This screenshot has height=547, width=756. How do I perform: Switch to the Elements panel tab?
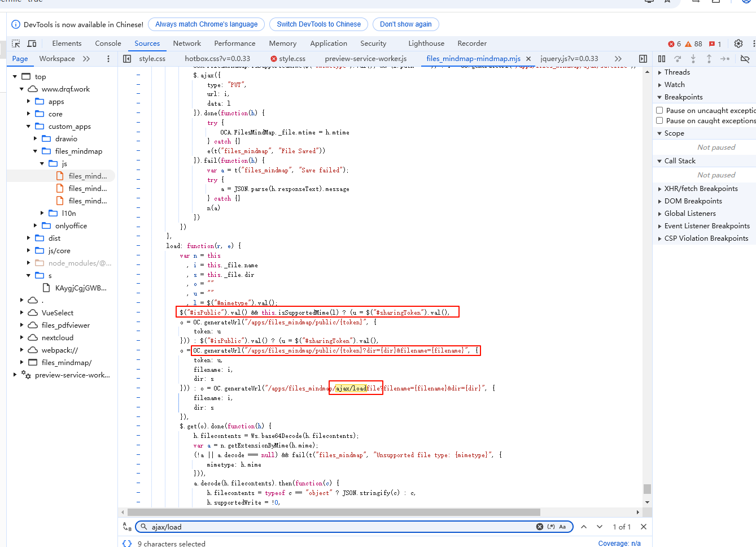(67, 44)
